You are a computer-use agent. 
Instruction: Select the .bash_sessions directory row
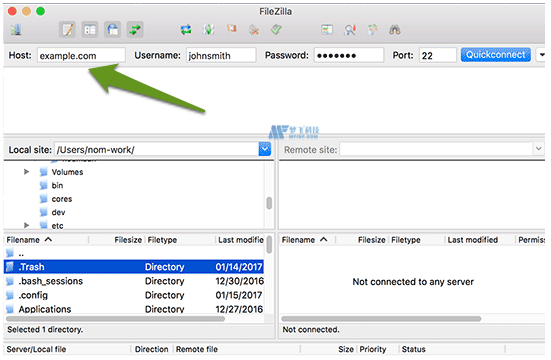click(134, 281)
